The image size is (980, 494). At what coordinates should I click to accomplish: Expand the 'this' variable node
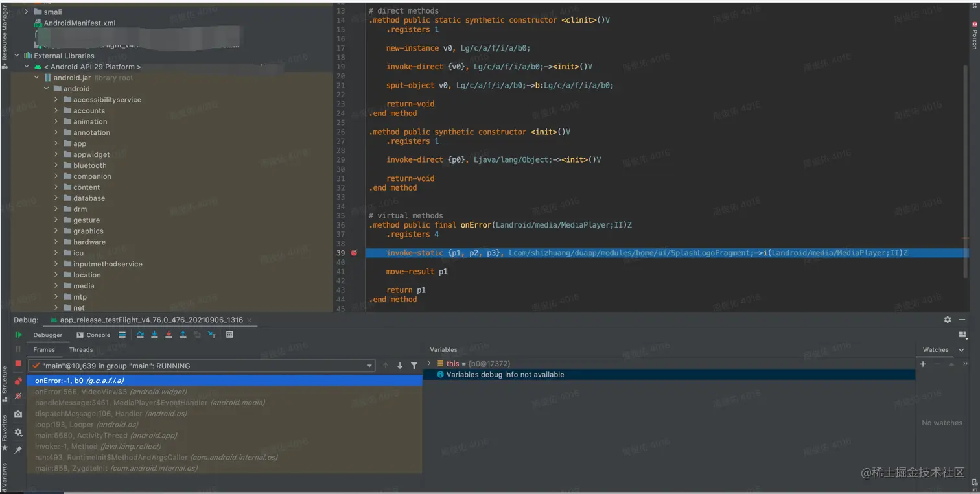coord(429,364)
